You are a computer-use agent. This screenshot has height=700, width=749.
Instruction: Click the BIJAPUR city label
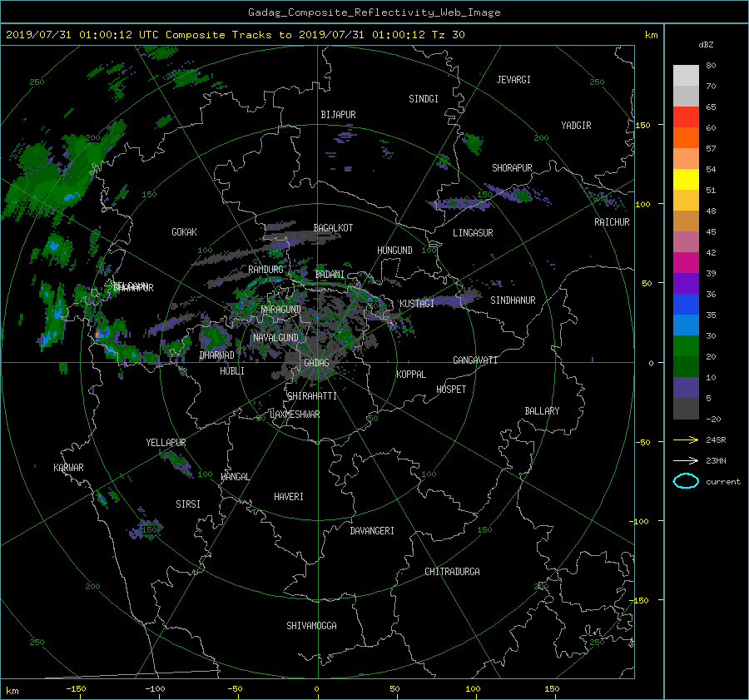tap(338, 115)
